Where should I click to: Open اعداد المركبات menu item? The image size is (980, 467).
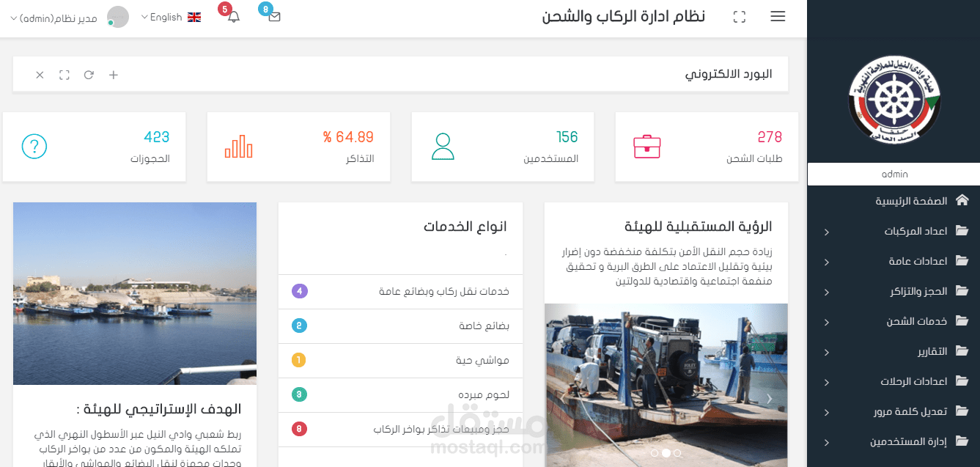[894, 231]
